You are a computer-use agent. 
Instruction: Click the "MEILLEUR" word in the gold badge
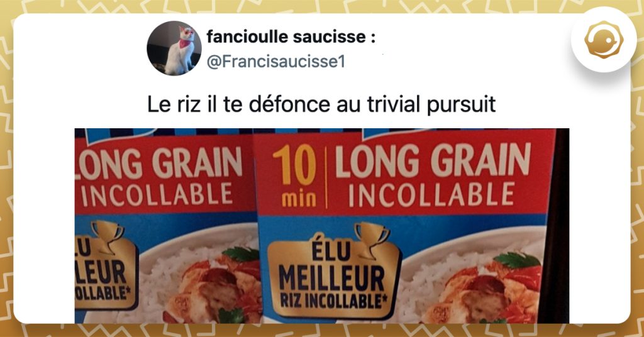click(x=331, y=279)
